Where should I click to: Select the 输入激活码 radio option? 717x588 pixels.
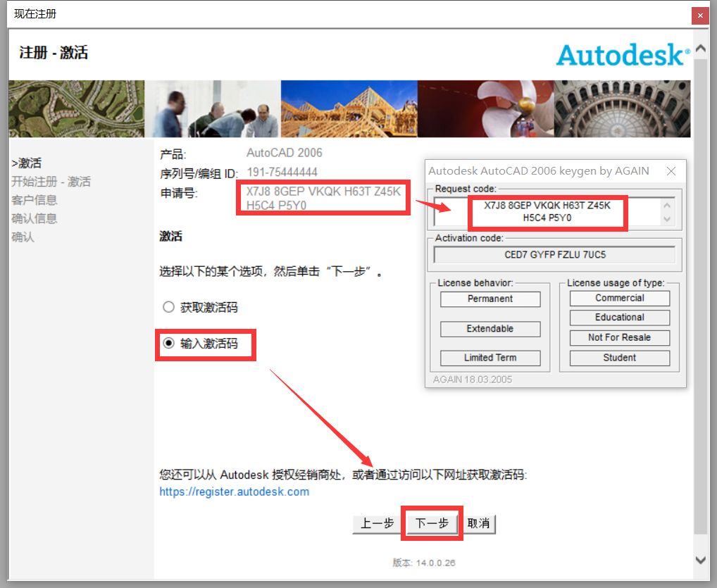tap(169, 343)
